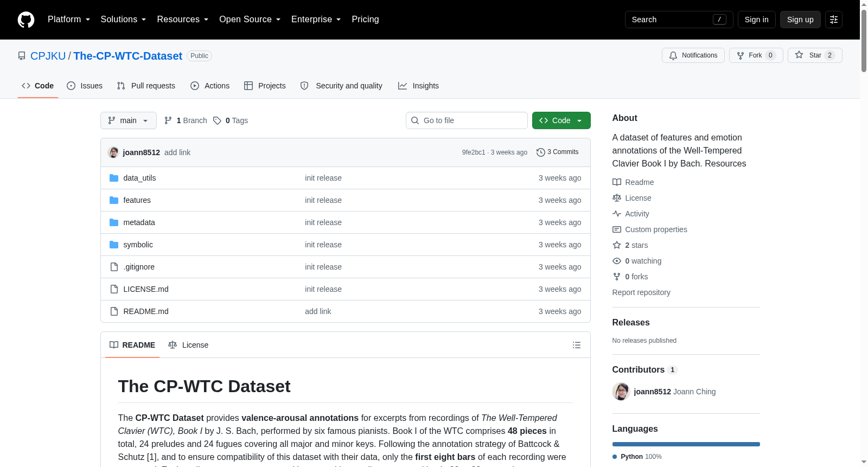
Task: Open joann8512 contributor profile in sidebar
Action: (x=652, y=392)
